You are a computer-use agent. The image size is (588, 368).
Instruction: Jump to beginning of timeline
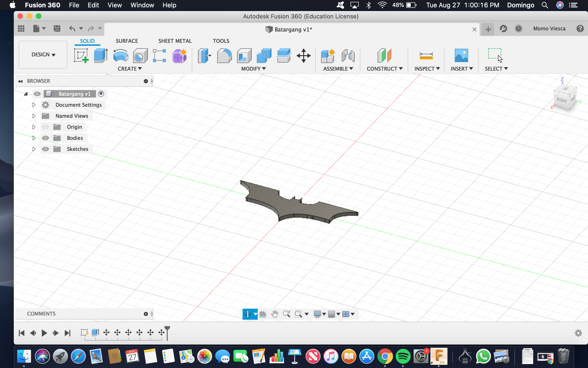tap(22, 333)
